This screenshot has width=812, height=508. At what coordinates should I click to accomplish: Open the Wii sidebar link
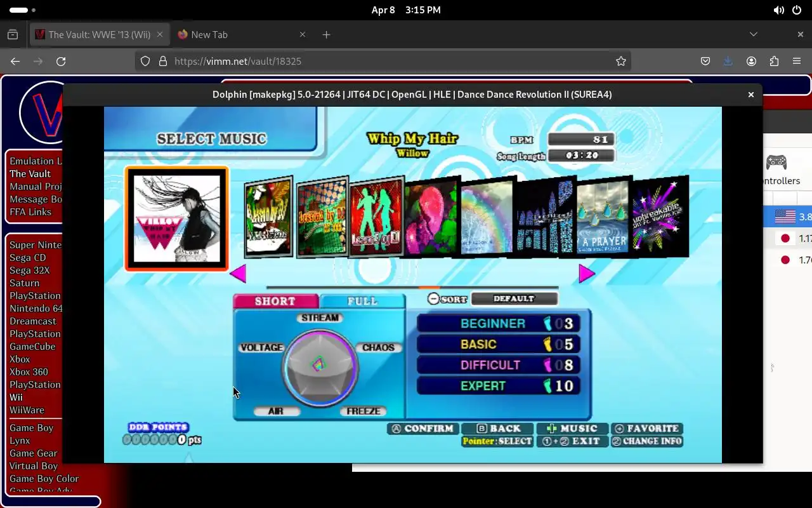[x=16, y=397]
